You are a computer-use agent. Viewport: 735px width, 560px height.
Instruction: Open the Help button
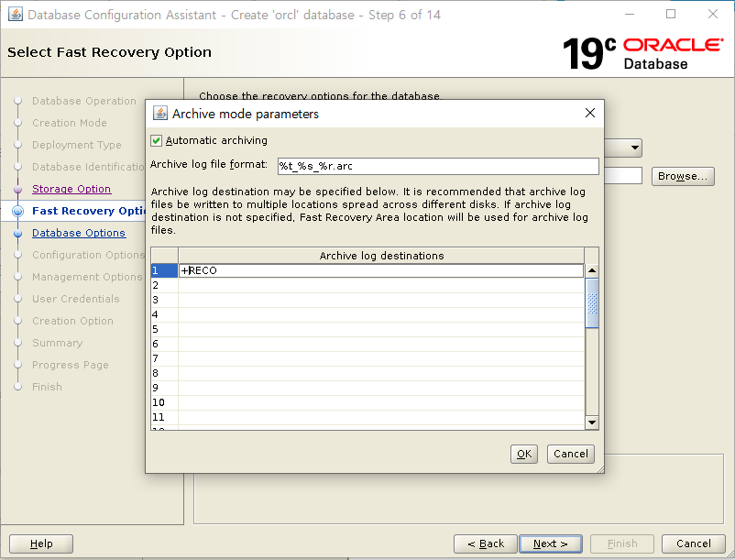pyautogui.click(x=41, y=544)
